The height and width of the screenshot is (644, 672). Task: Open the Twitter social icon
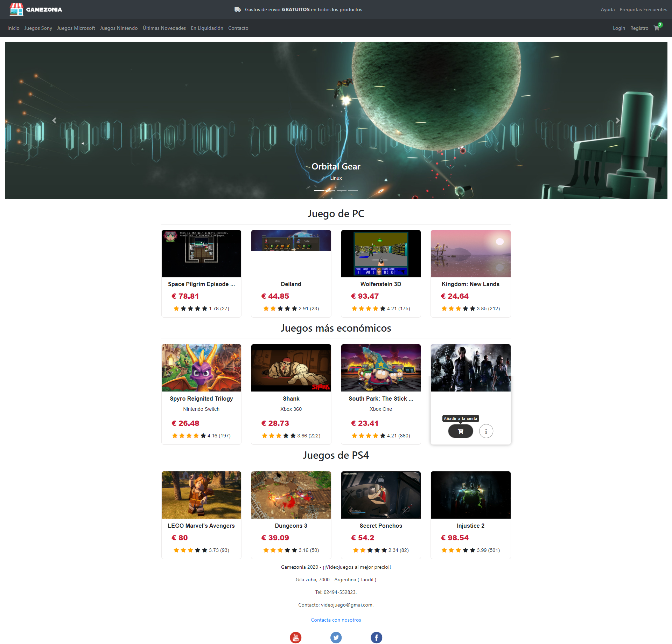[x=336, y=637]
